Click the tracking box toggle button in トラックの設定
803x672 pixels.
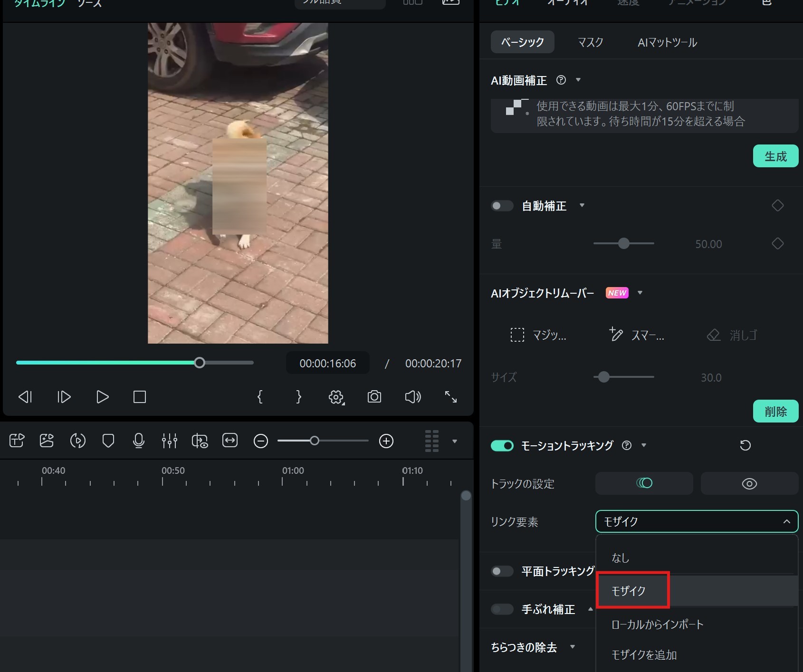(x=644, y=483)
